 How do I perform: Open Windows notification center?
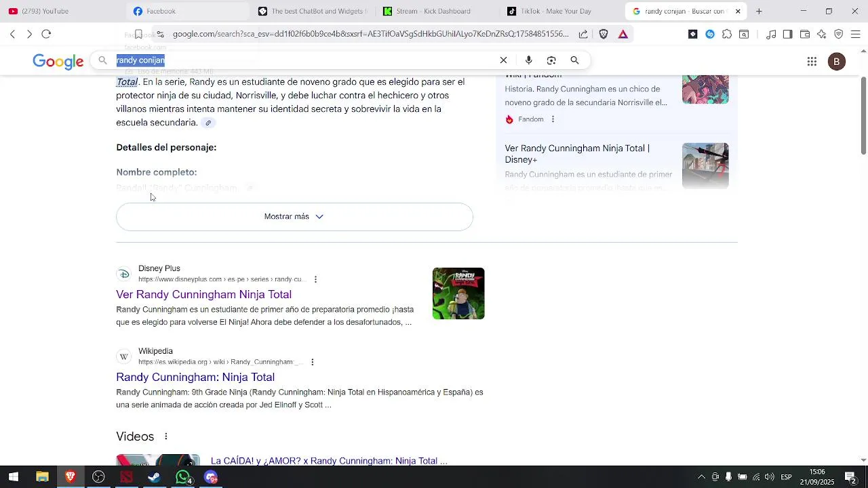click(850, 477)
